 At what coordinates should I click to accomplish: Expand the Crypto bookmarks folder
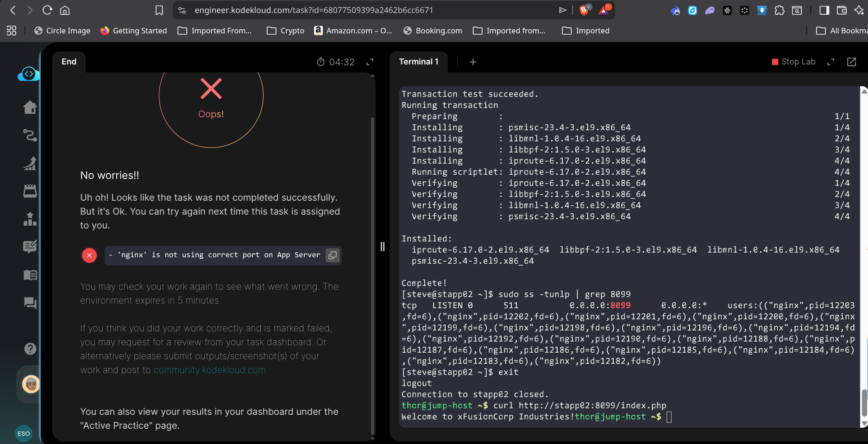[285, 31]
